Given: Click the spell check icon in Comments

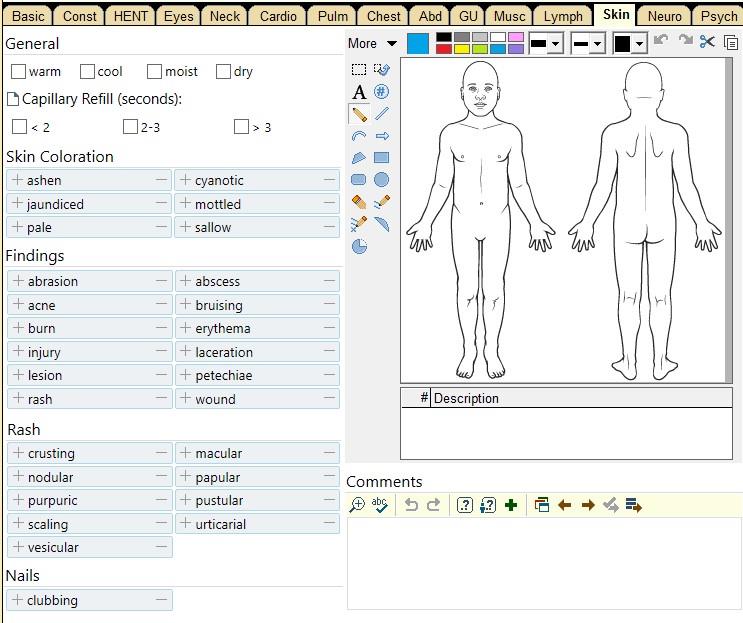Looking at the screenshot, I should point(380,505).
